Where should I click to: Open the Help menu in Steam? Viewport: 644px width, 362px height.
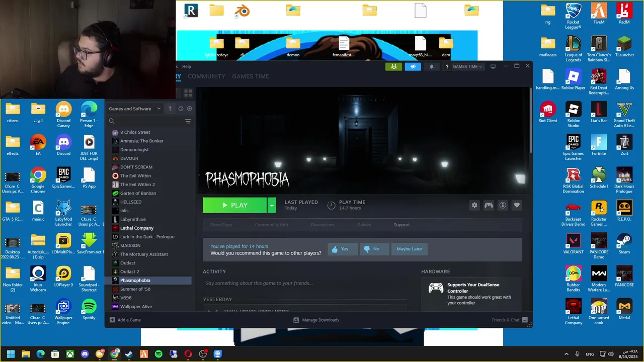point(187,66)
